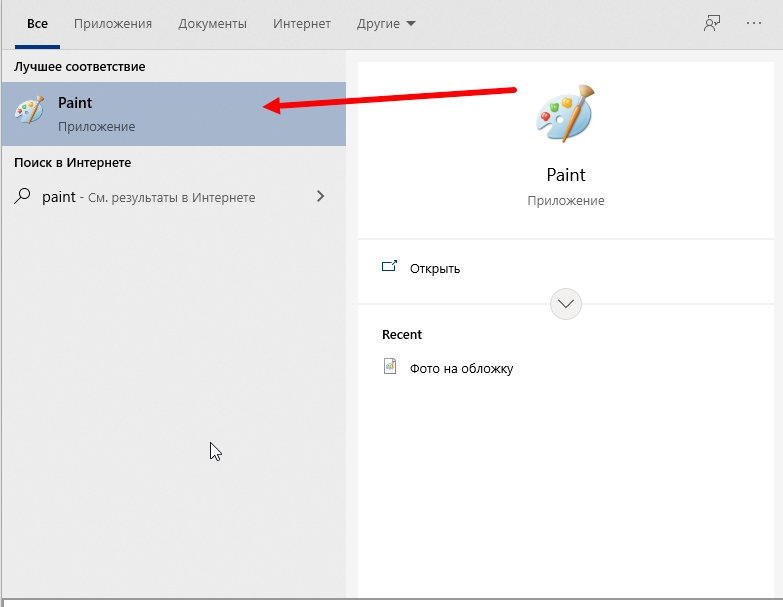Click the large Paint app icon
The image size is (783, 607).
pyautogui.click(x=565, y=114)
